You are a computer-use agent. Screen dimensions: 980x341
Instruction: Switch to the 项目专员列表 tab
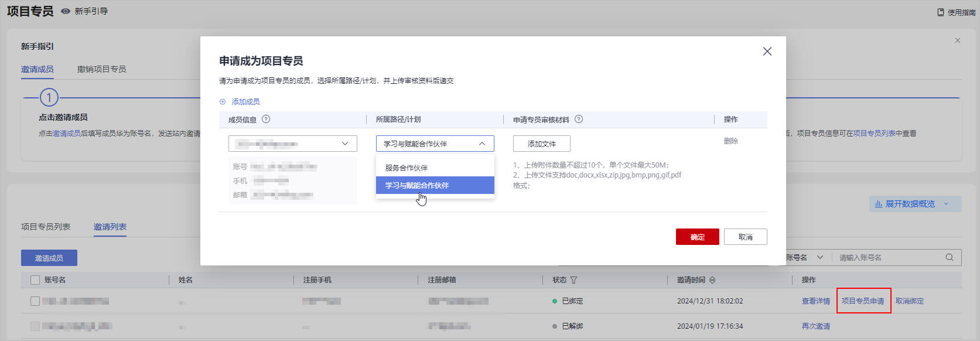click(46, 227)
